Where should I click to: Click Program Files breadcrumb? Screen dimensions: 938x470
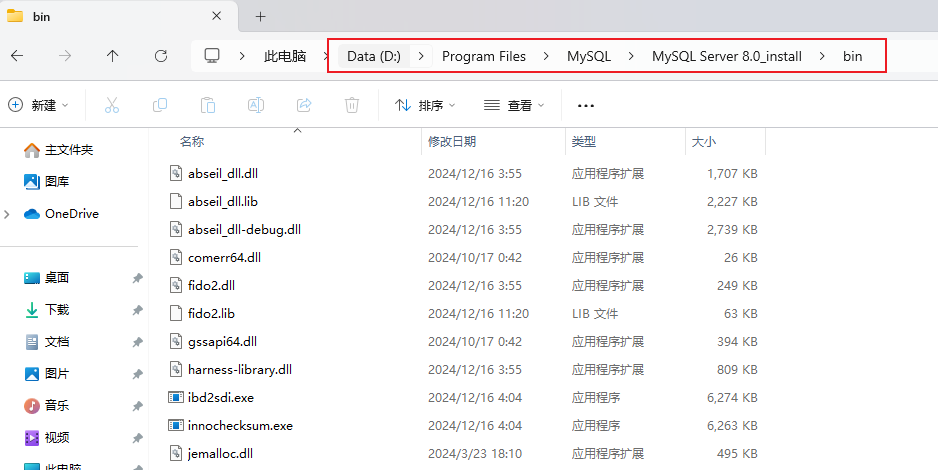[483, 56]
